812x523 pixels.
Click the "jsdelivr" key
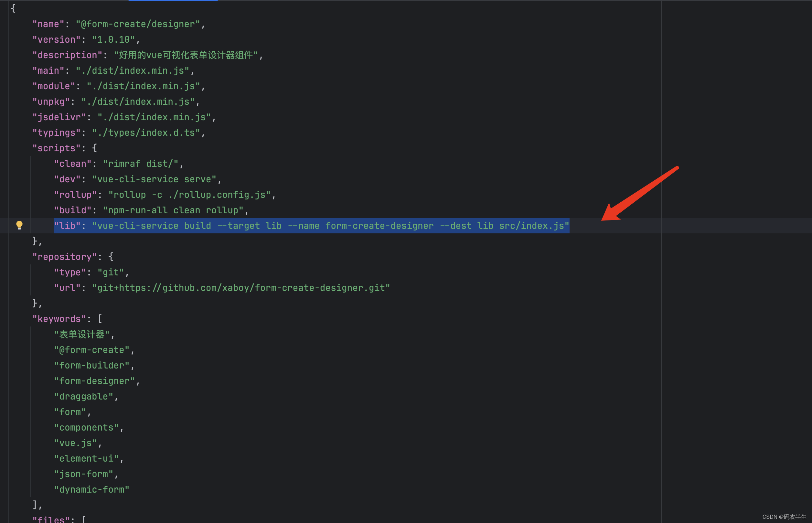(x=59, y=117)
